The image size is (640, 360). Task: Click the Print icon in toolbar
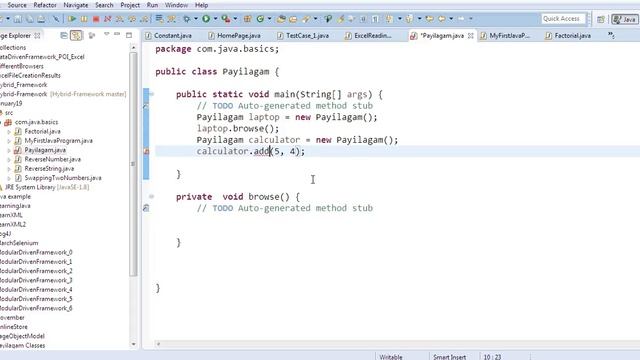pyautogui.click(x=41, y=19)
